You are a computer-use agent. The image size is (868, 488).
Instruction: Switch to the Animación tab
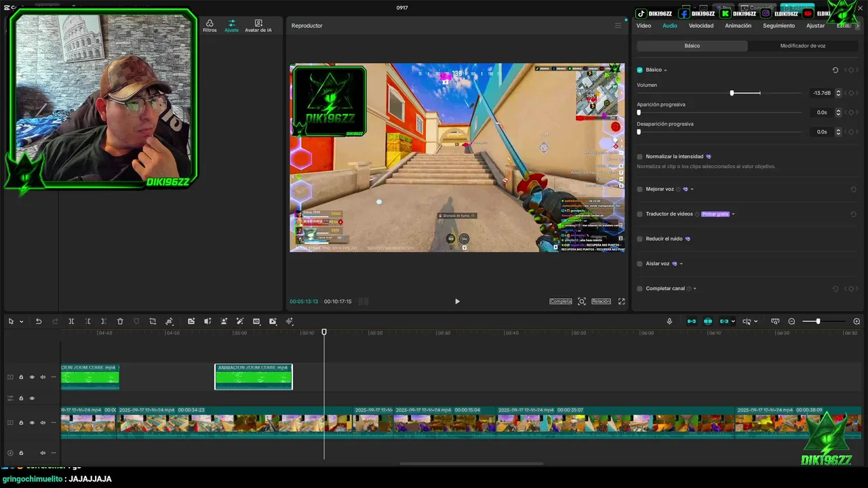[x=738, y=26]
